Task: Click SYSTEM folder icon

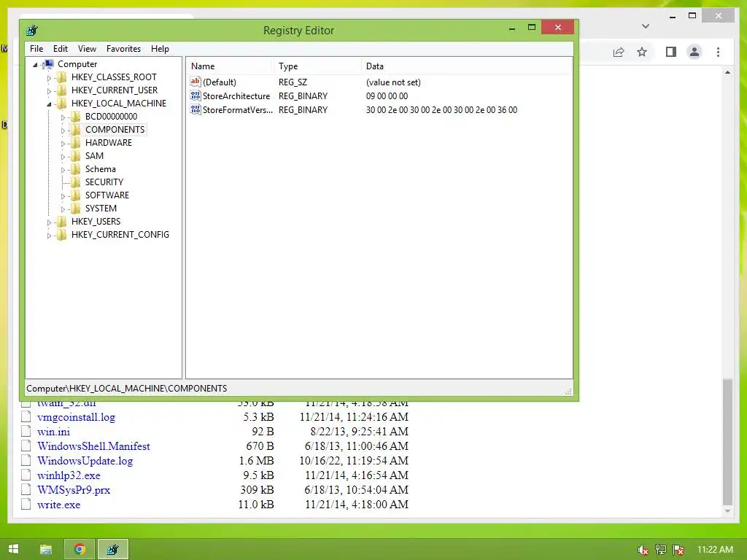Action: coord(75,208)
